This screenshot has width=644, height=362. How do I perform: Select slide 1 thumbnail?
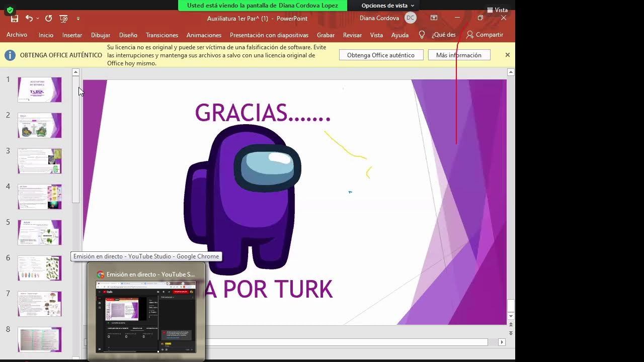(40, 89)
